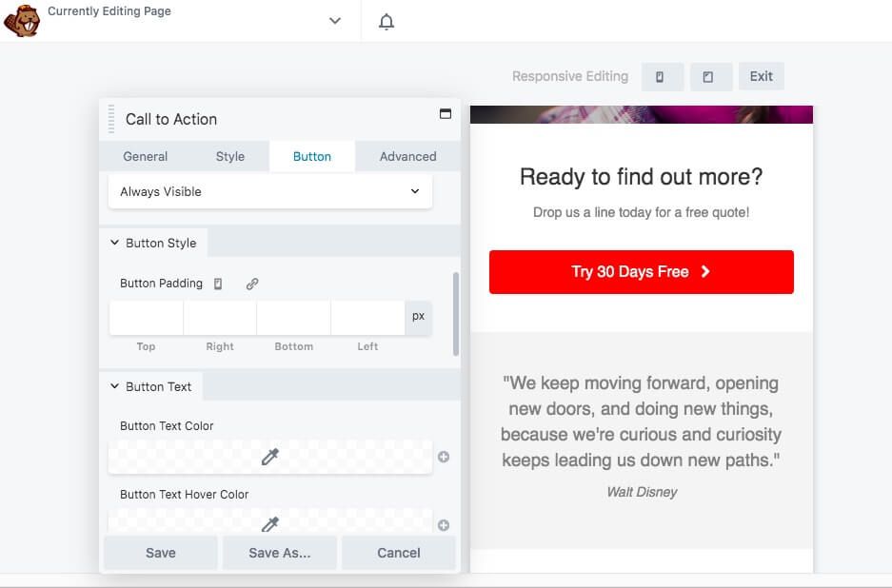Image resolution: width=892 pixels, height=588 pixels.
Task: Switch to the Advanced tab
Action: pyautogui.click(x=407, y=156)
